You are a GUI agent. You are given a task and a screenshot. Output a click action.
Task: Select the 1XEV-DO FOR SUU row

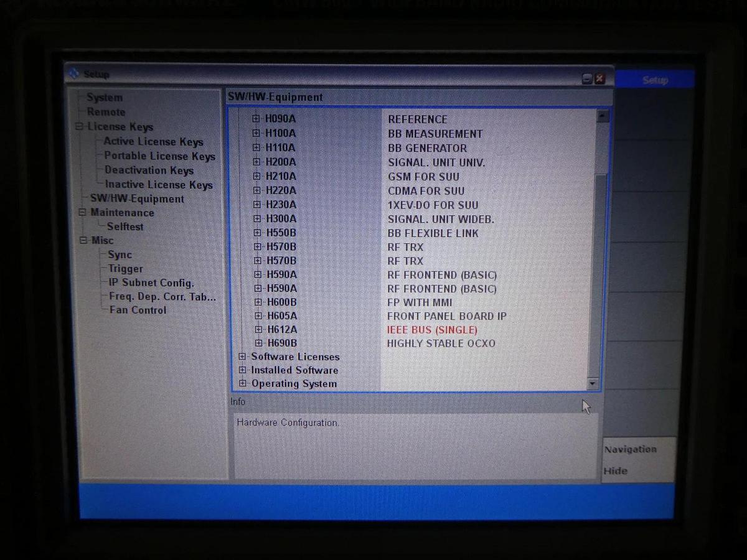pyautogui.click(x=433, y=205)
